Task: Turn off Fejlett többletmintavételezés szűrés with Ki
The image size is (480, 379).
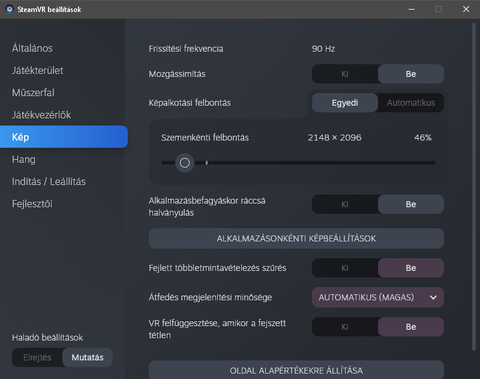Action: click(x=345, y=268)
